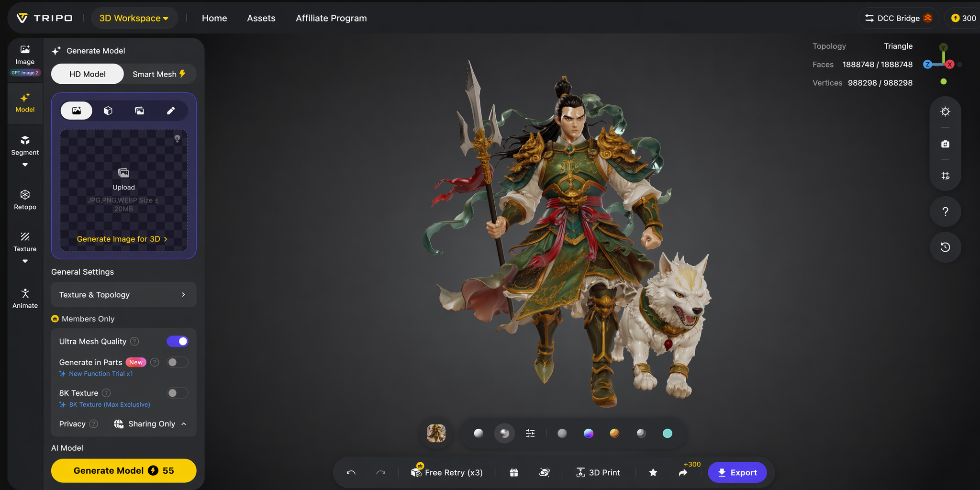Open the material adjustment sliders icon
Image resolution: width=980 pixels, height=490 pixels.
coord(530,433)
